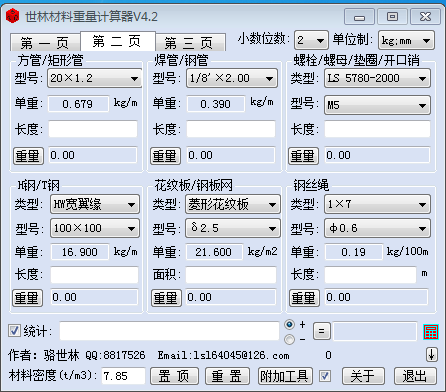Screen dimensions: 446x392
Task: Click 重量 button in 焊管/钢管 group
Action: click(x=166, y=156)
